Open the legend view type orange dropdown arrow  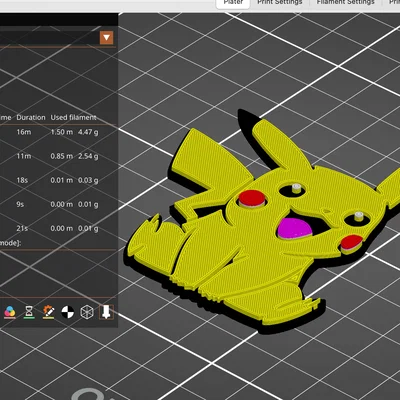107,38
